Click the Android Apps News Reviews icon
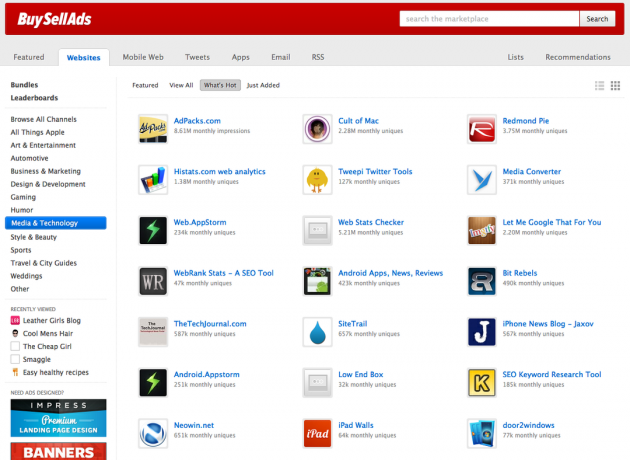630x460 pixels. (317, 281)
